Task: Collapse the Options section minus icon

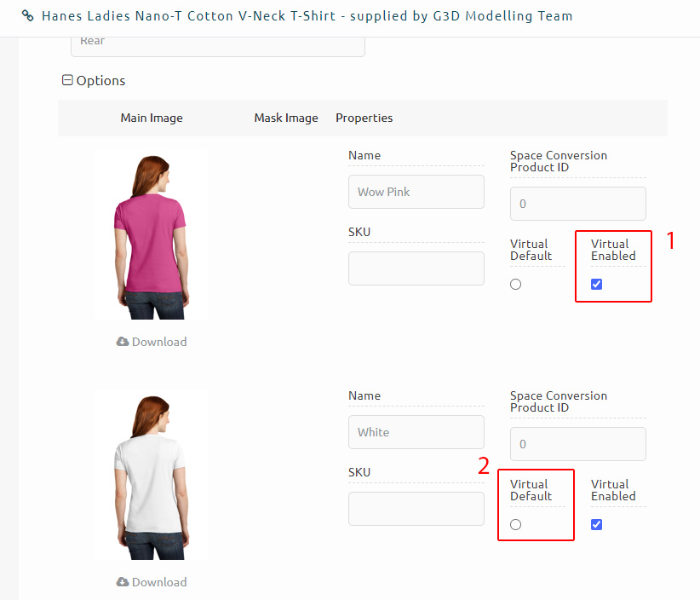Action: (67, 80)
